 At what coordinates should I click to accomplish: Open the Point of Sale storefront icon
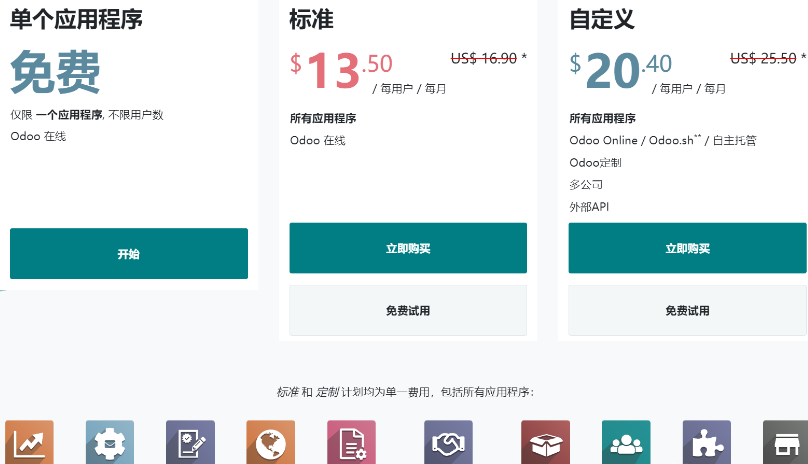[x=785, y=442]
